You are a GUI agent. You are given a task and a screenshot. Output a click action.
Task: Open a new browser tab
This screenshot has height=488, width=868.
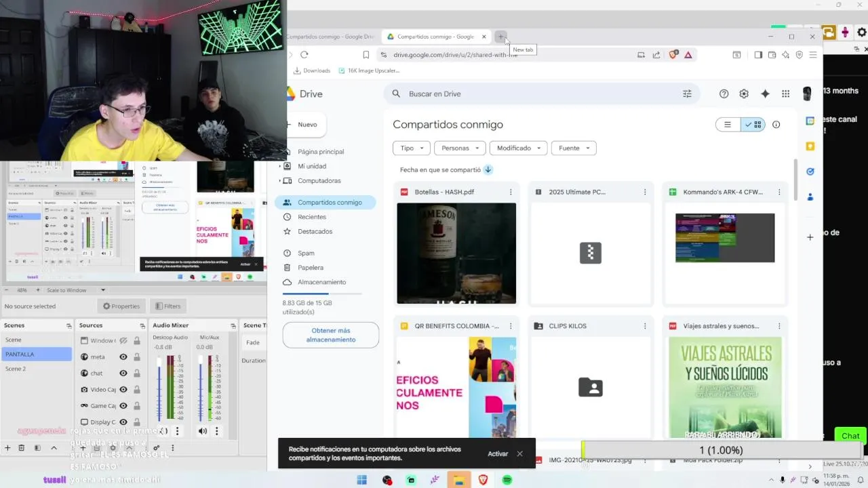click(500, 37)
